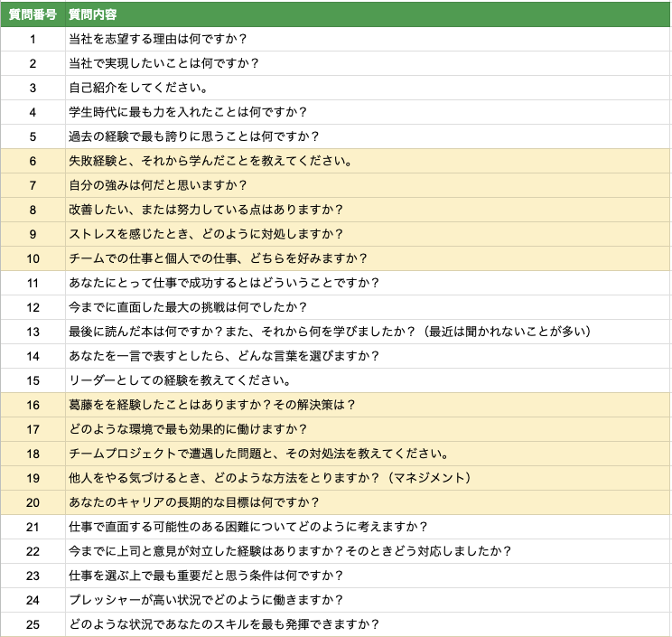Select cell starting チームプロジェクトで遭遇した問題と
The height and width of the screenshot is (637, 672).
(369, 454)
